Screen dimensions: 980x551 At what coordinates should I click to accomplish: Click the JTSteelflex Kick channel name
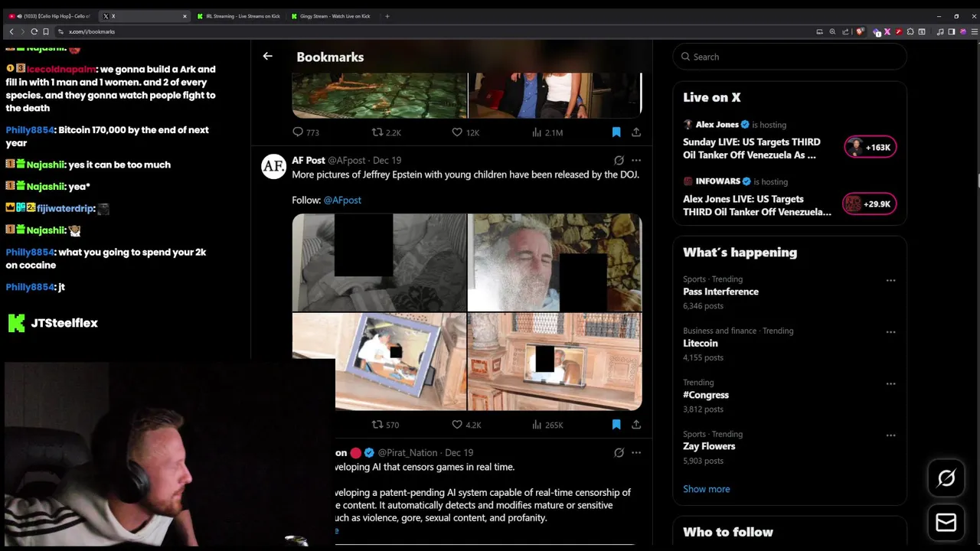point(64,323)
